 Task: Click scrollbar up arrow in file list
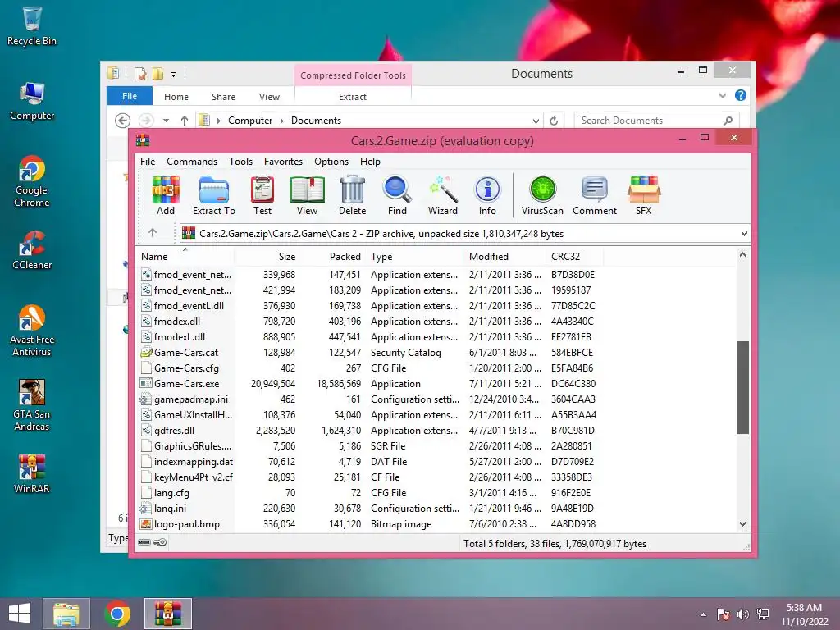[742, 255]
